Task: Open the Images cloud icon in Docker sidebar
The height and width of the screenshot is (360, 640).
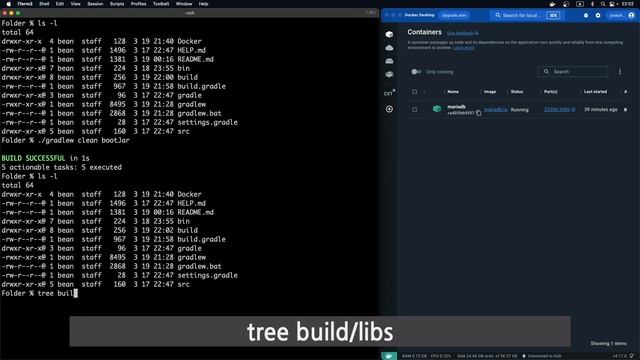Action: coord(389,48)
